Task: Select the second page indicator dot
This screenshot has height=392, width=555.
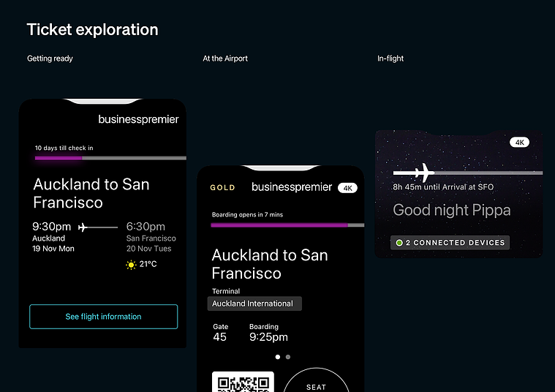Action: tap(288, 357)
